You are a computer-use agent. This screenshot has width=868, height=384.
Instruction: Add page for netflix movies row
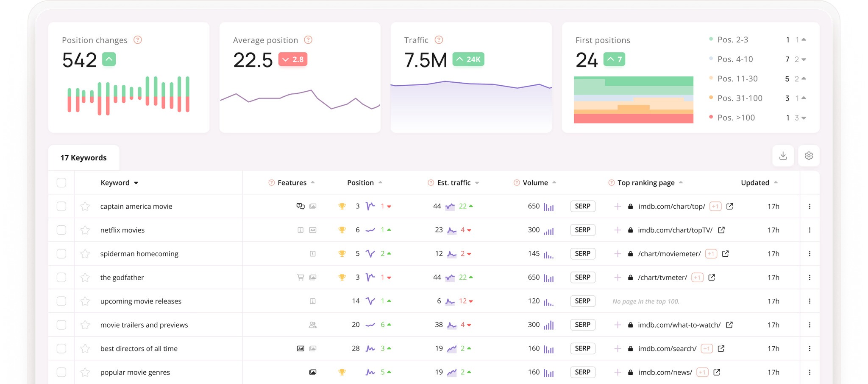pyautogui.click(x=618, y=230)
